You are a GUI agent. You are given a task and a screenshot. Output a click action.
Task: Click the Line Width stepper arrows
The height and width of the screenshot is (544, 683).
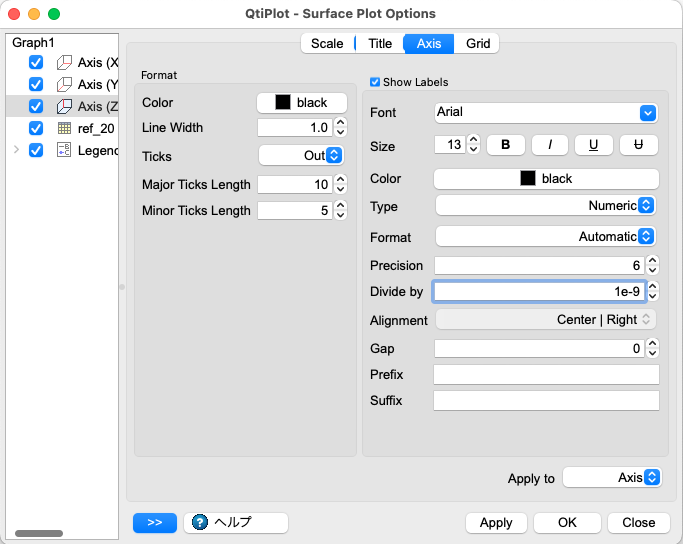pos(341,127)
